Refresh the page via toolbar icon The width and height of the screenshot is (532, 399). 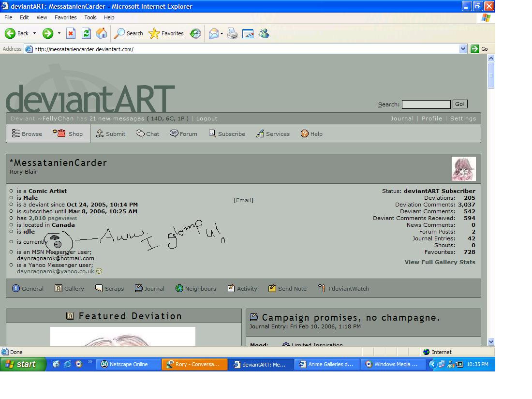tap(86, 33)
